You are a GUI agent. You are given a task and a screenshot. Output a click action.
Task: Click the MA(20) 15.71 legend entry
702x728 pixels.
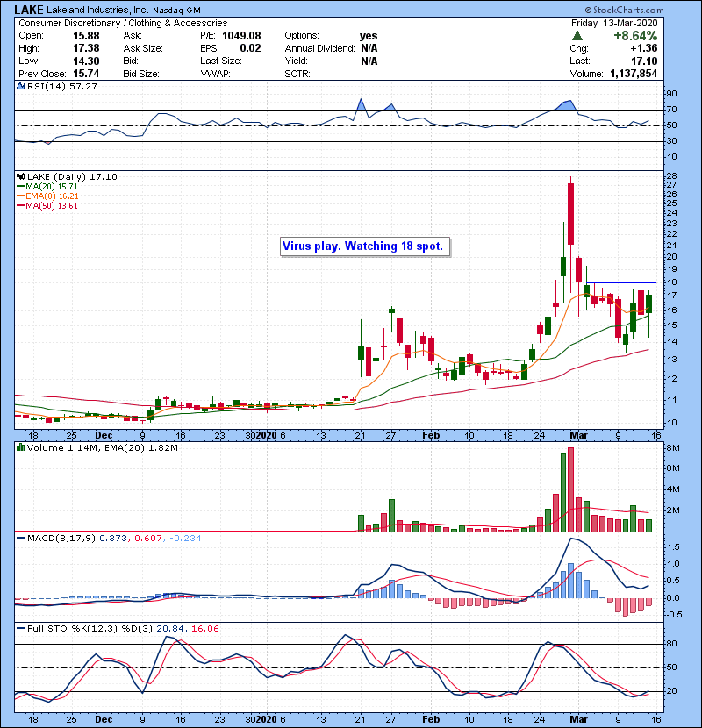tap(48, 187)
